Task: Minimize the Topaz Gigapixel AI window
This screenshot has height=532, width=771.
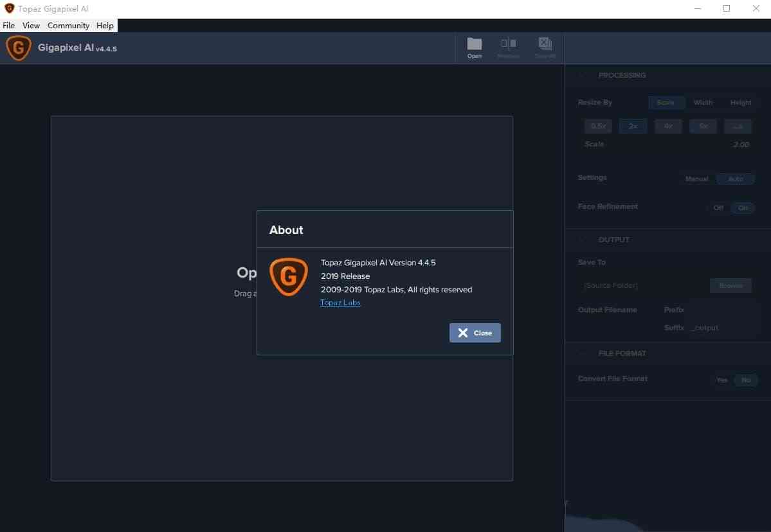Action: pyautogui.click(x=697, y=8)
